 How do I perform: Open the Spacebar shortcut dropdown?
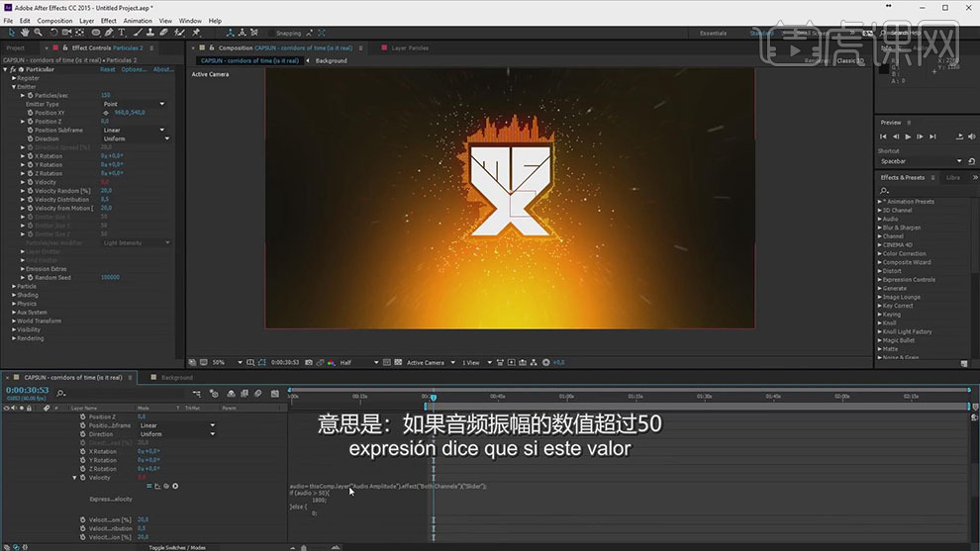pyautogui.click(x=921, y=161)
